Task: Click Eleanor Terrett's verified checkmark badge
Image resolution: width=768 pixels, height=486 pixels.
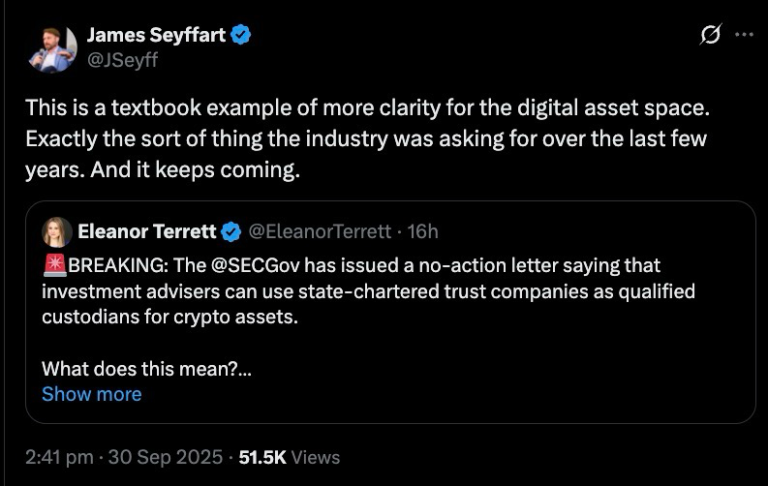Action: click(x=231, y=232)
